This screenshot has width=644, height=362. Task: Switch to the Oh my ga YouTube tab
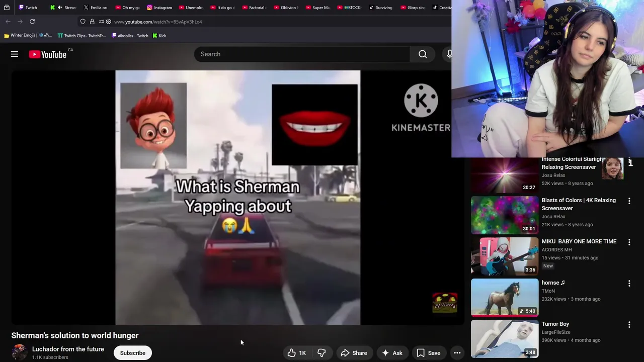tap(128, 8)
